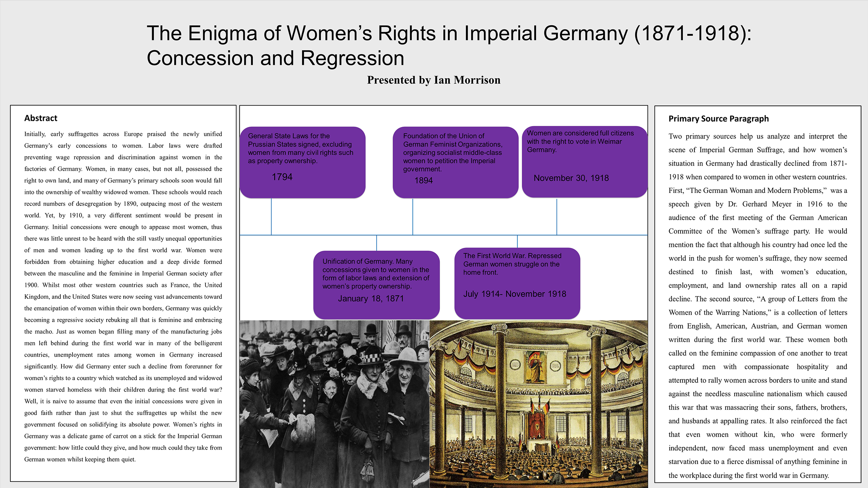Click the date text 'January 18, 1871'
Viewport: 868px width, 488px height.
(371, 298)
